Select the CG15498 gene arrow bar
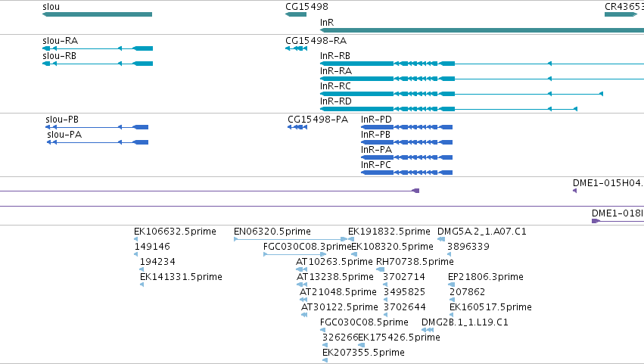Screen dimensions: 644x364 pos(296,14)
